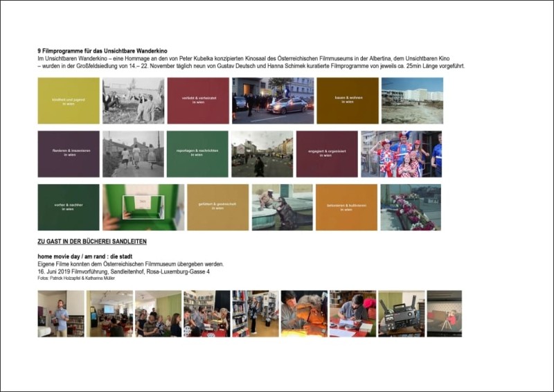Open the photo of pink flower planter
The width and height of the screenshot is (554, 392).
tap(411, 208)
